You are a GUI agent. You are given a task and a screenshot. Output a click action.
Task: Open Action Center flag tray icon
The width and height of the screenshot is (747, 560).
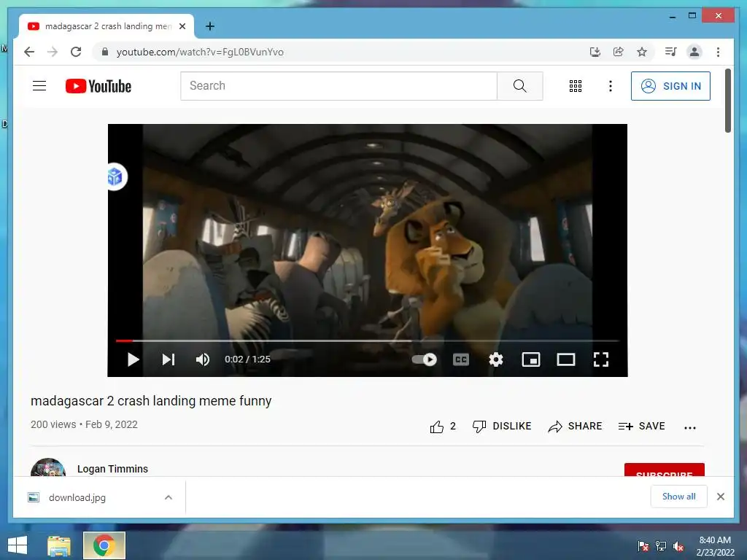pos(643,546)
